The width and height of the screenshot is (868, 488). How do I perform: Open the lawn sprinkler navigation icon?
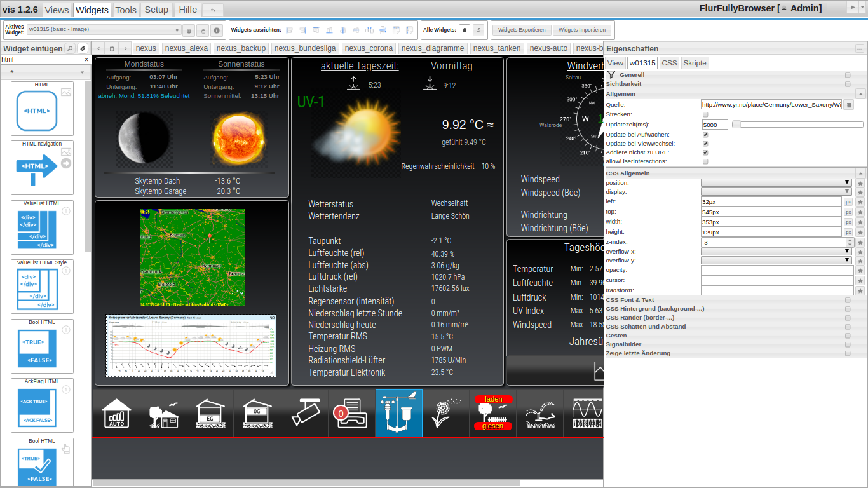pos(540,413)
